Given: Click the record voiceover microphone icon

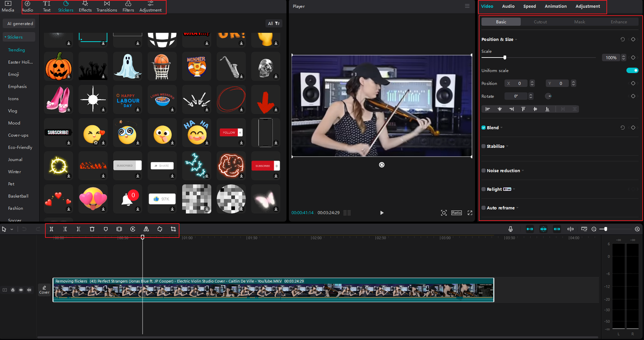Looking at the screenshot, I should coord(511,229).
